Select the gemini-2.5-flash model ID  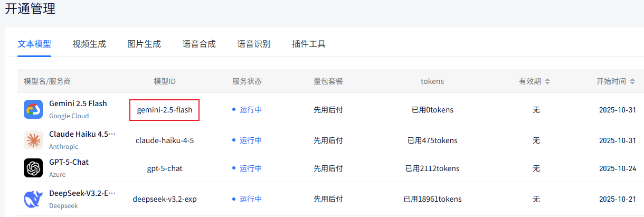[165, 110]
